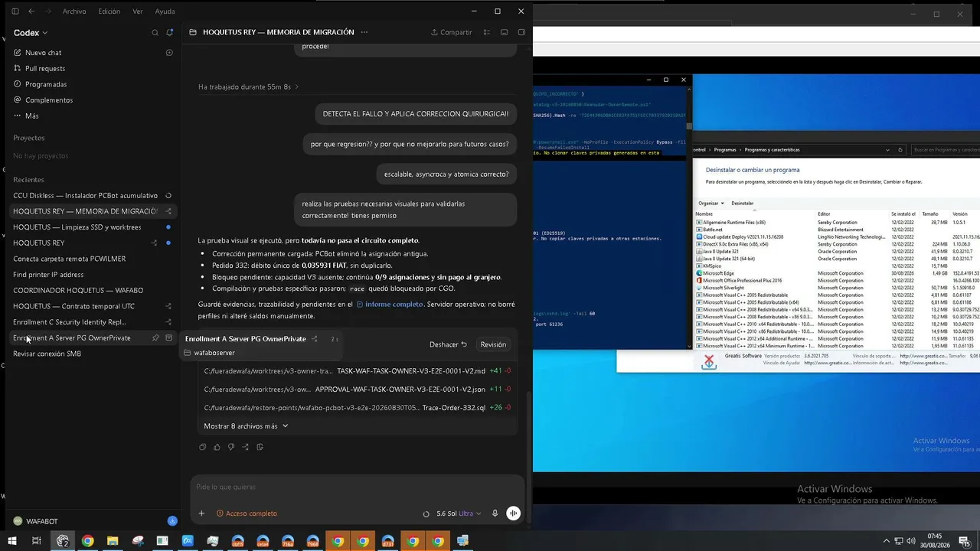Image resolution: width=980 pixels, height=551 pixels.
Task: Open the task list icon next to Compartir
Action: [x=487, y=32]
